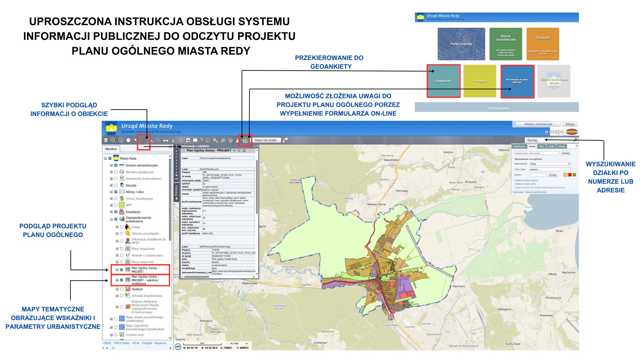Activate the yellow object information tool
Viewport: 644px width, 362px height.
tap(144, 140)
